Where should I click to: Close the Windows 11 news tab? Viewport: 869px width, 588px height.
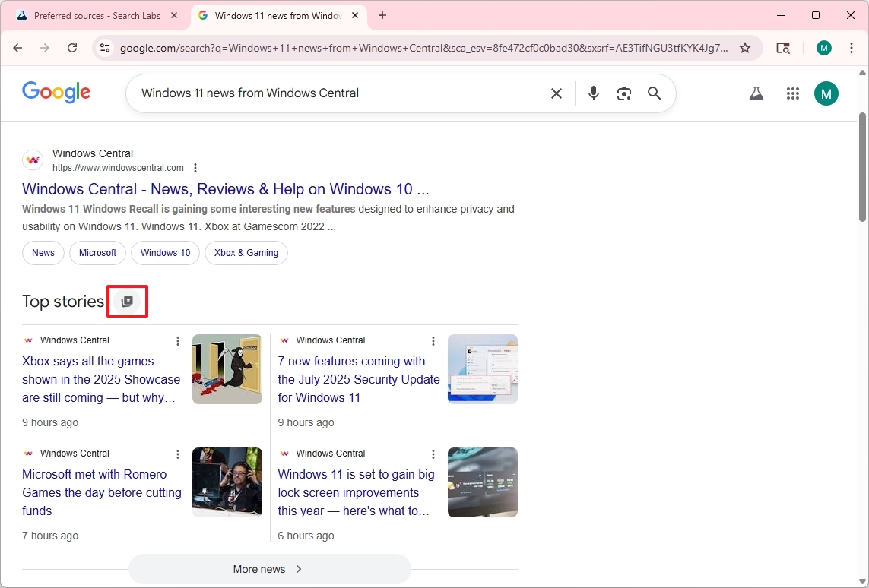tap(355, 15)
